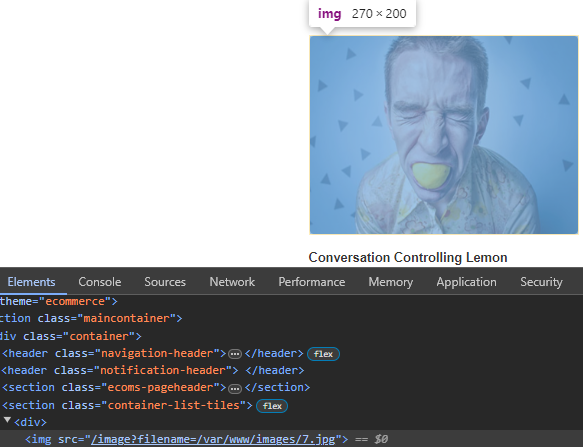Open the Application tab

pyautogui.click(x=466, y=282)
